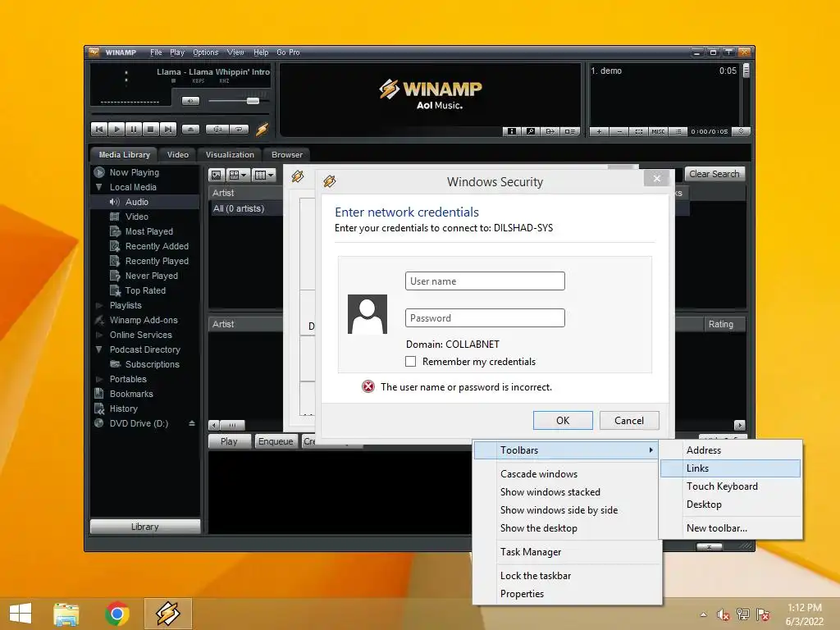Collapse the Podcast Directory node
This screenshot has height=630, width=840.
[98, 349]
